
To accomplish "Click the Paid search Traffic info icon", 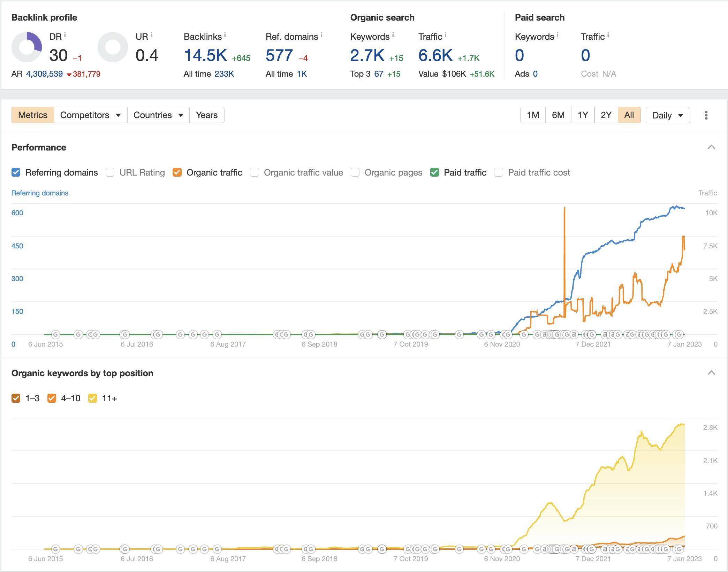I will click(608, 34).
